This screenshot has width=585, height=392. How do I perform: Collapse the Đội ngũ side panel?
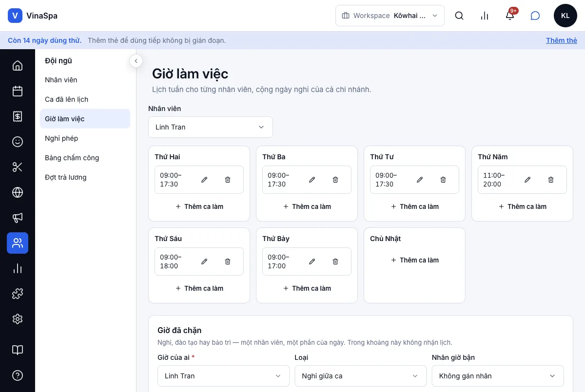point(136,61)
